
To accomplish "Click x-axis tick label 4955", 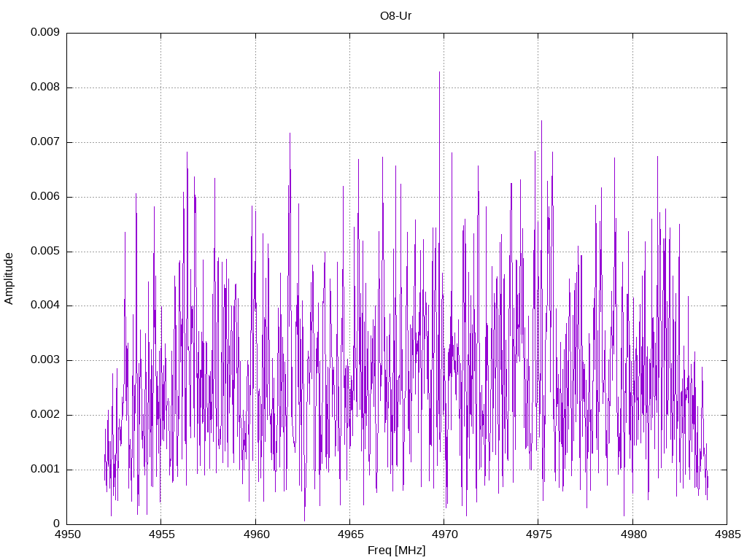I will pos(161,534).
